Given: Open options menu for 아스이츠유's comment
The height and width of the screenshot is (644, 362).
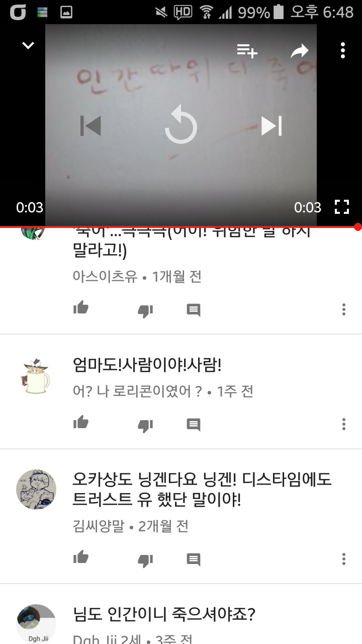Looking at the screenshot, I should point(344,309).
